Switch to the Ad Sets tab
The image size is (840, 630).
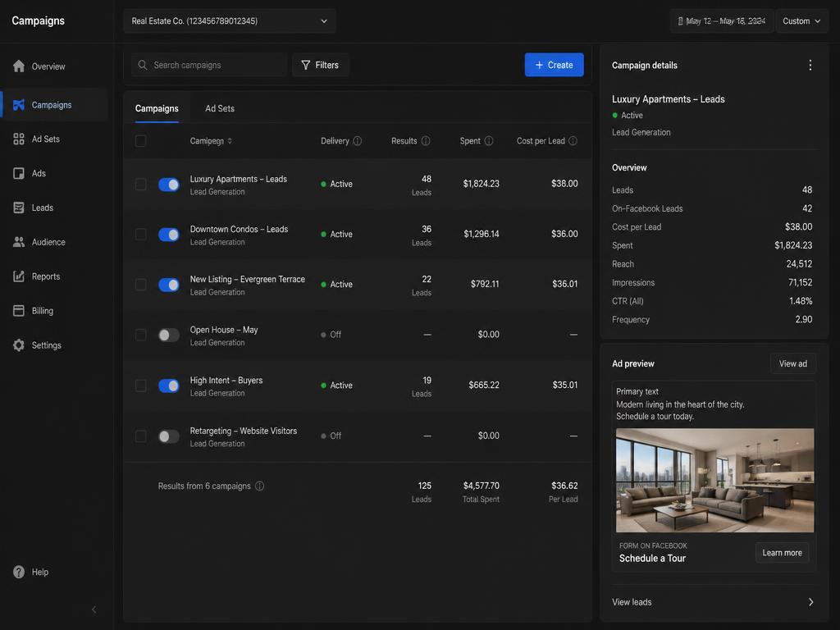[x=220, y=108]
